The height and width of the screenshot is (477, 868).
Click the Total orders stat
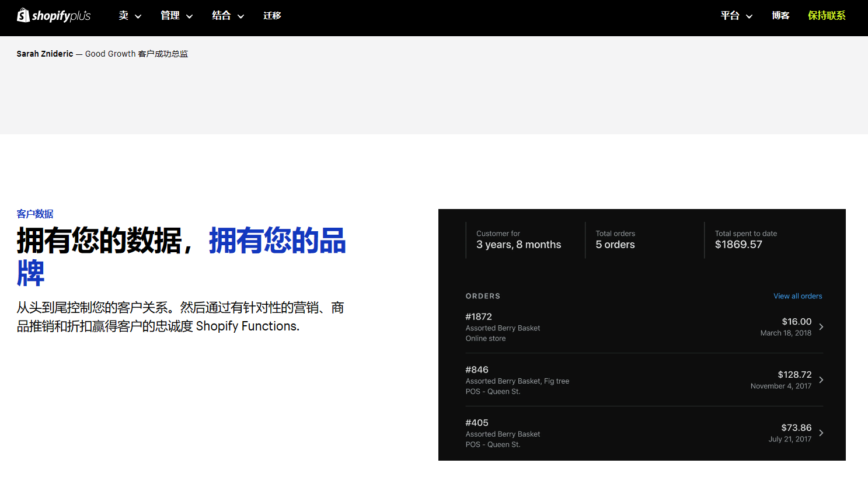click(615, 239)
